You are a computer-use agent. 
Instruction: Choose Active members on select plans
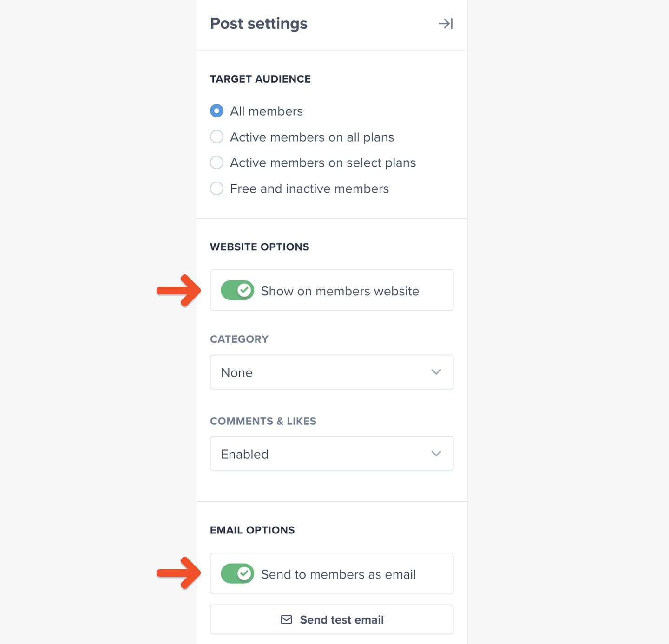[x=216, y=163]
